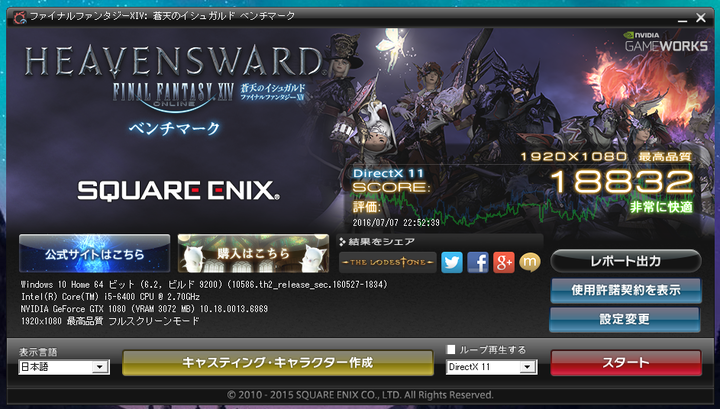Screen dimensions: 720x409
Task: Open The Lodestone share button
Action: (388, 263)
